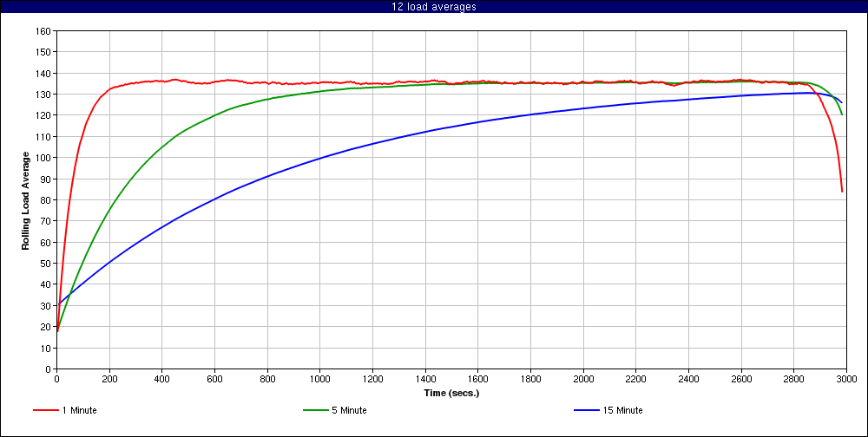Click the 3000 tick label on x-axis
The width and height of the screenshot is (868, 437).
[846, 379]
